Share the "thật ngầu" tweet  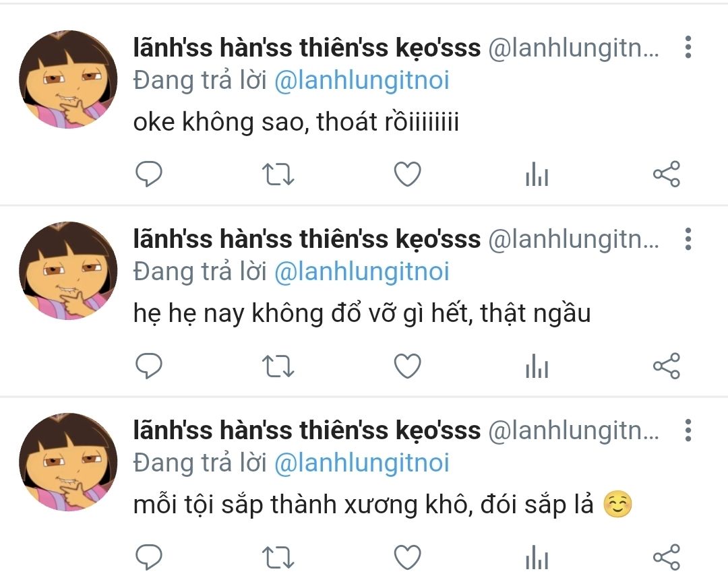pyautogui.click(x=666, y=366)
